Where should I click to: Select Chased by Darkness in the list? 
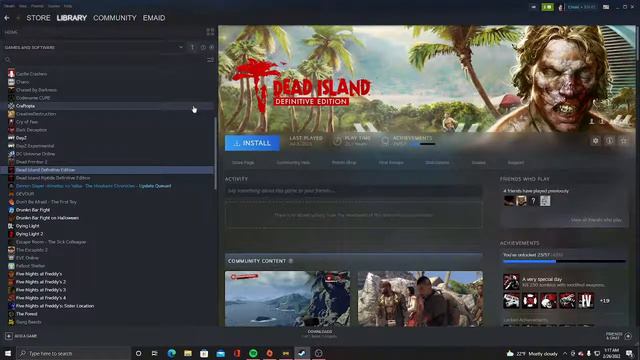[36, 90]
